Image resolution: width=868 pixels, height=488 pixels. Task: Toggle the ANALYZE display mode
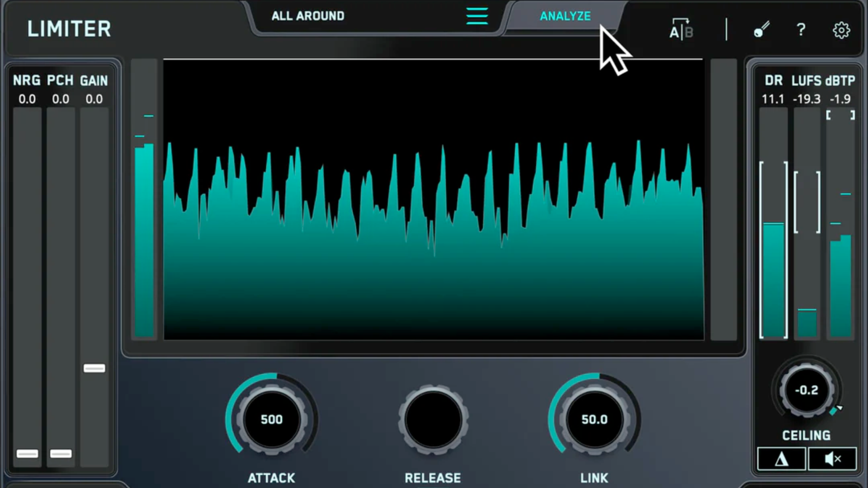[565, 16]
